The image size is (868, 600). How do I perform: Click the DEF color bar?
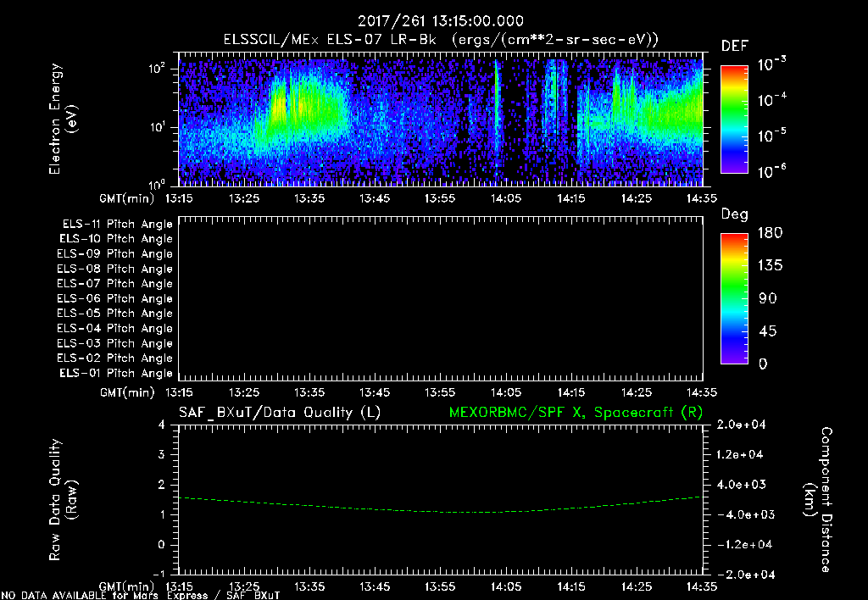point(734,119)
